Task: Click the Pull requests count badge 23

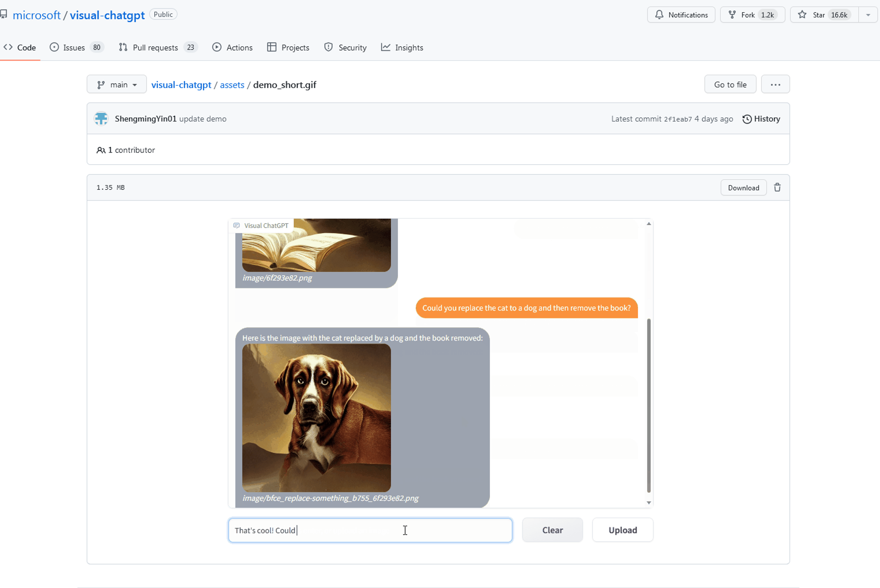Action: (x=191, y=47)
